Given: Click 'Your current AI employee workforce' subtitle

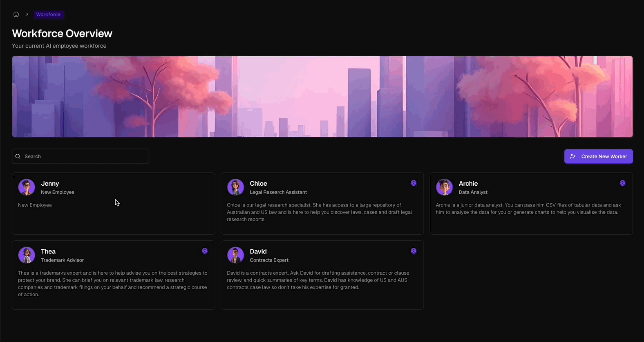Looking at the screenshot, I should [x=59, y=46].
